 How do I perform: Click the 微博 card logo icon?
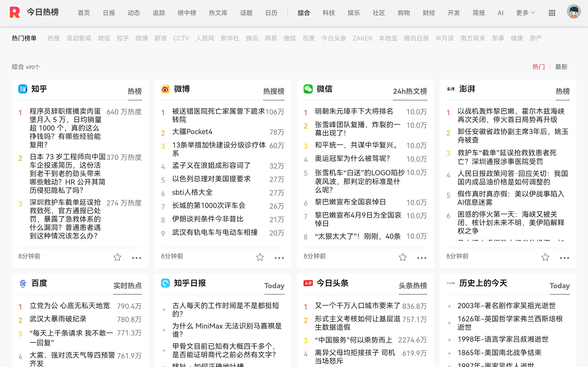[x=165, y=89]
